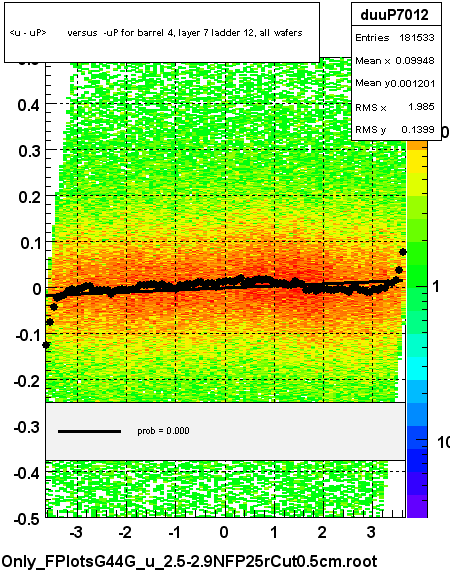The width and height of the screenshot is (450, 575).
Task: Click the x-axis label -1
Action: [x=174, y=532]
